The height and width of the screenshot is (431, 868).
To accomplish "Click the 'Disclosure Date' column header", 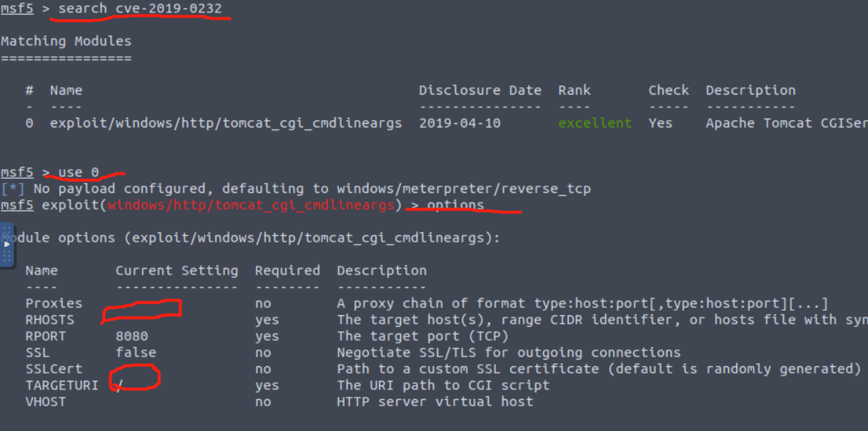I will 480,90.
